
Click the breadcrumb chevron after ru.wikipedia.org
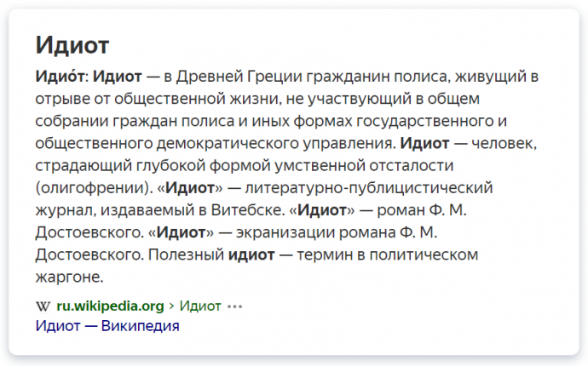click(x=172, y=306)
